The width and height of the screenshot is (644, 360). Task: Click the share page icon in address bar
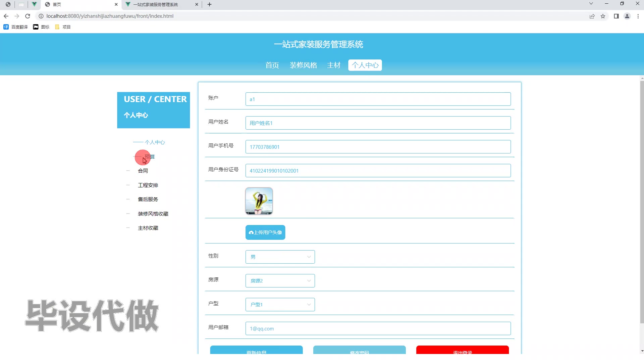592,16
